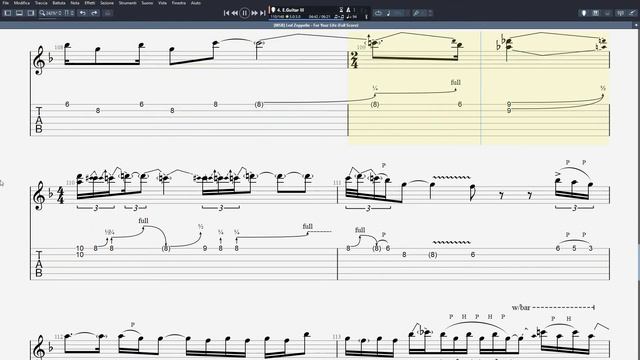
Task: Open the Suono menu
Action: pos(147,3)
